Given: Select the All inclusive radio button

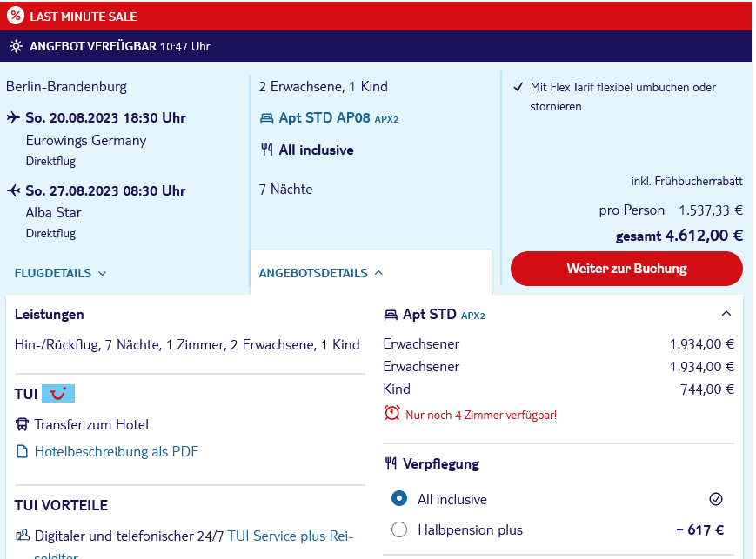Looking at the screenshot, I should (399, 498).
